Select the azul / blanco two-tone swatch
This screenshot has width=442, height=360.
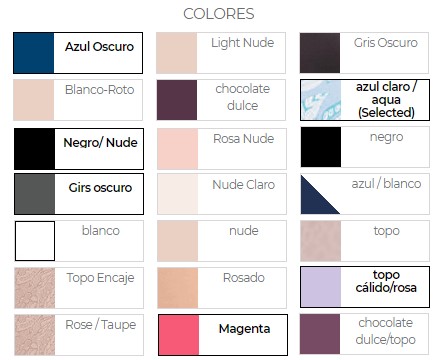pyautogui.click(x=365, y=194)
